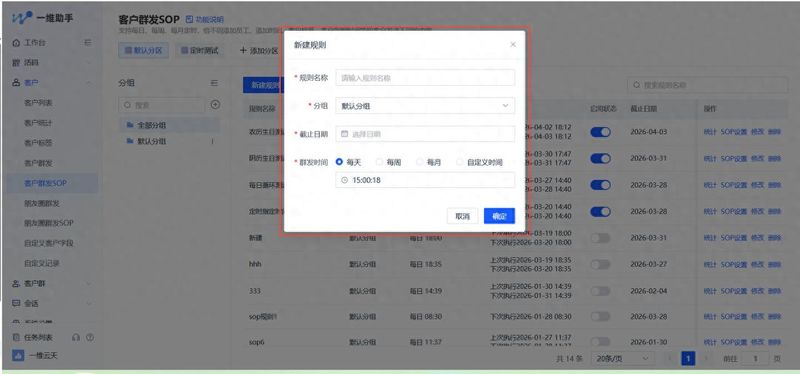Click the question-mark help icon near 任务列表
Image resolution: width=800 pixels, height=374 pixels.
pos(90,337)
